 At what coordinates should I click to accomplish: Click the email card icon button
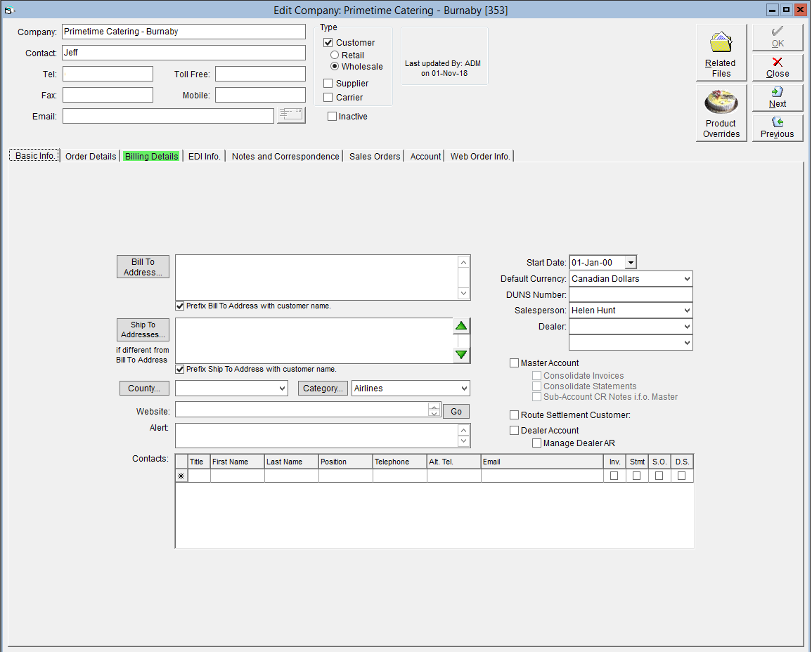[x=291, y=115]
